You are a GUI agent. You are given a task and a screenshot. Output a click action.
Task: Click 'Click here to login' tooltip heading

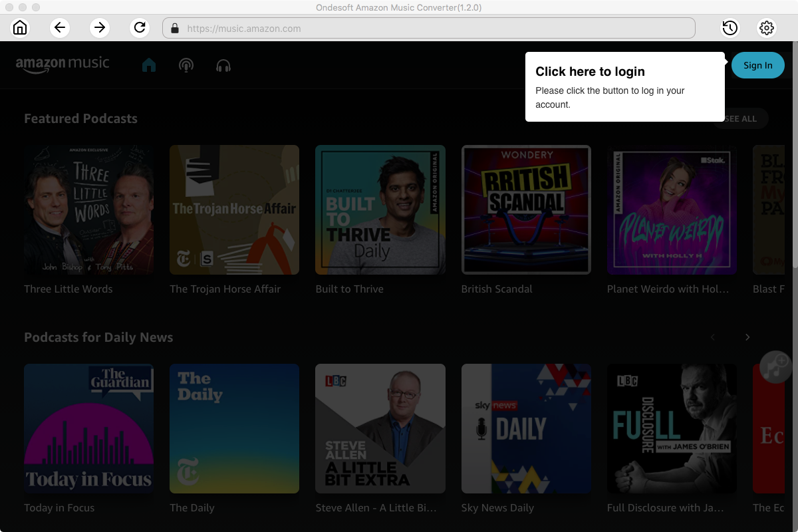tap(591, 72)
